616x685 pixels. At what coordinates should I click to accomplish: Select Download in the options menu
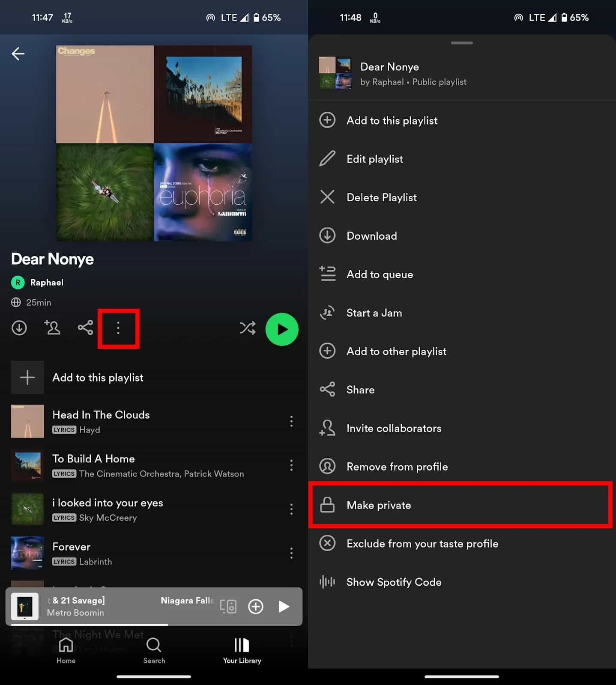point(462,236)
